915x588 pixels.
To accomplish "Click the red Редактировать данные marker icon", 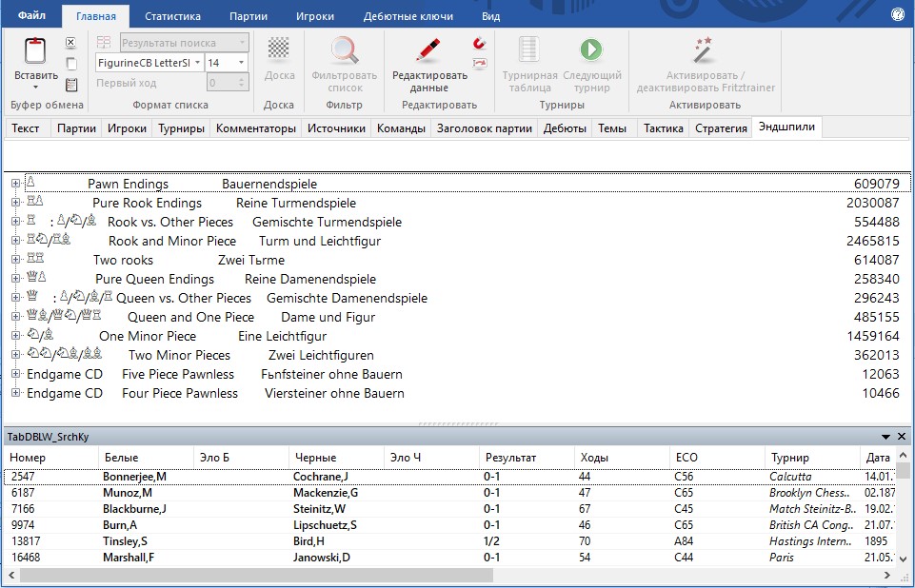I will pyautogui.click(x=429, y=50).
